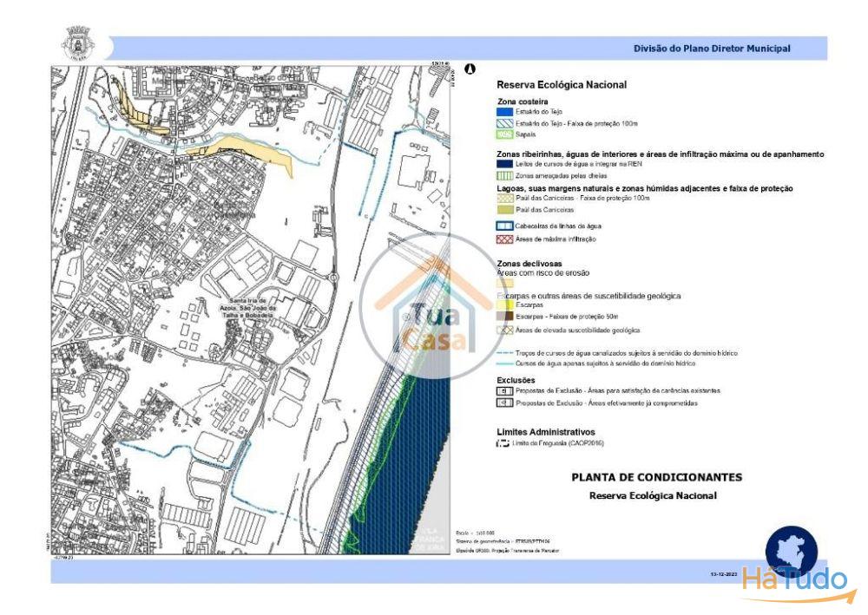
Task: Click the round blue municipality map logo
Action: tap(792, 552)
